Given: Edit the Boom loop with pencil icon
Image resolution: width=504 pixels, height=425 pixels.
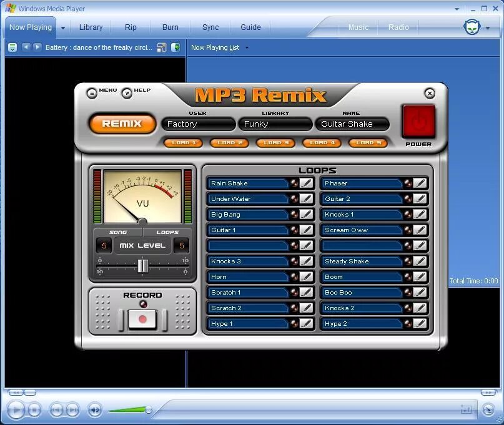Looking at the screenshot, I should pos(420,277).
